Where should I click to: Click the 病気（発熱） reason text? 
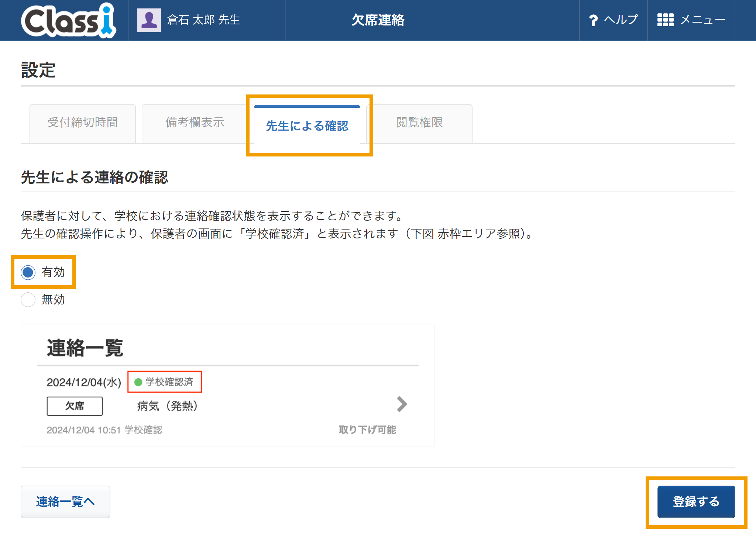167,406
